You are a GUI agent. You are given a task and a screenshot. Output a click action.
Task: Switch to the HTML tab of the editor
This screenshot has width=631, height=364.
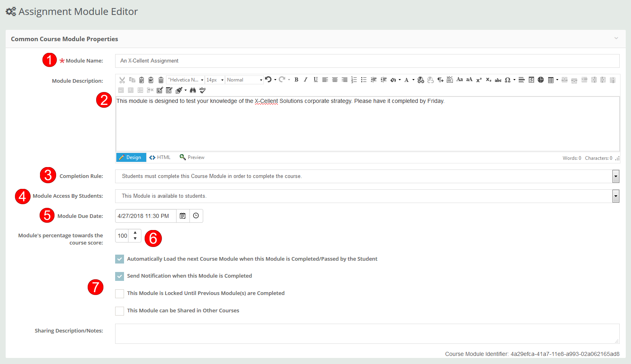(160, 157)
